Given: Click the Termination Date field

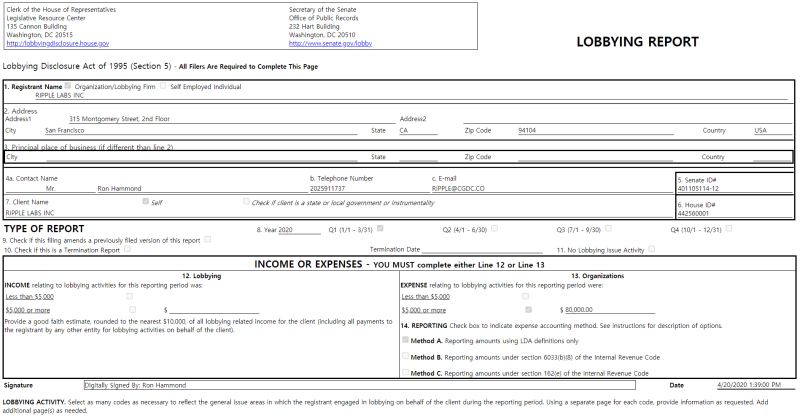Looking at the screenshot, I should [x=482, y=250].
